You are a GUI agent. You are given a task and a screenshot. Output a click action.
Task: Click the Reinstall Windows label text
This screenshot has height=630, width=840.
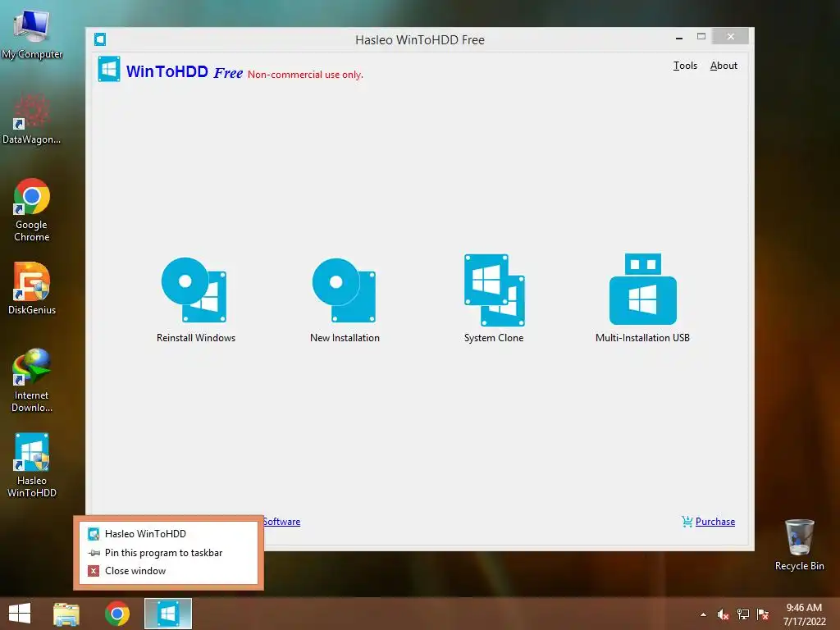196,337
